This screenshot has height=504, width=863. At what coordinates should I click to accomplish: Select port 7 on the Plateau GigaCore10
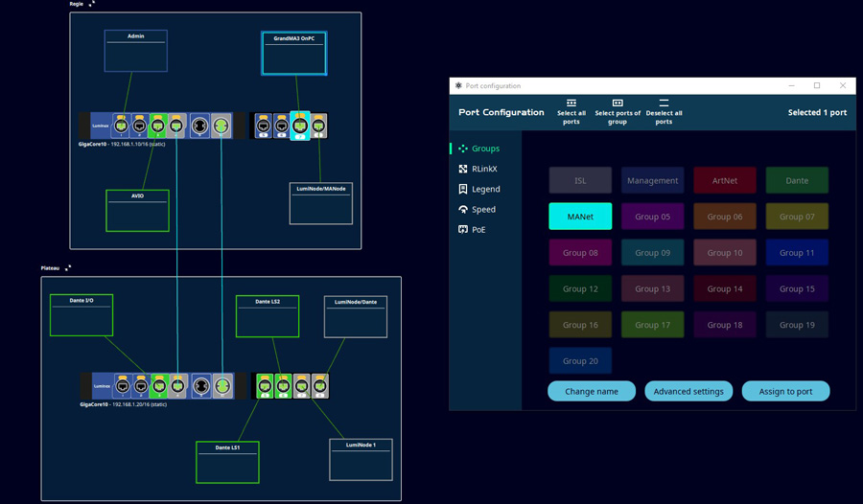pos(302,386)
